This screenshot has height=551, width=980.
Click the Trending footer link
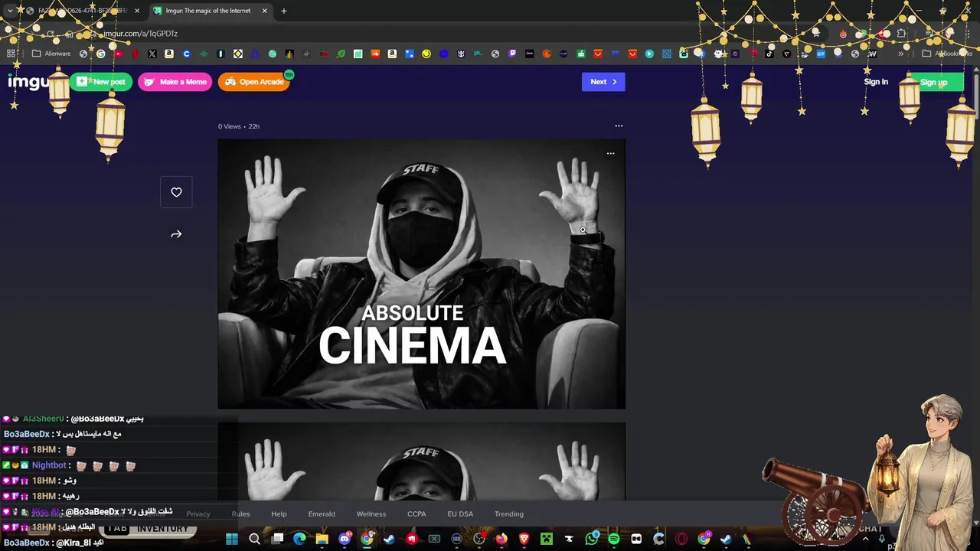(509, 514)
